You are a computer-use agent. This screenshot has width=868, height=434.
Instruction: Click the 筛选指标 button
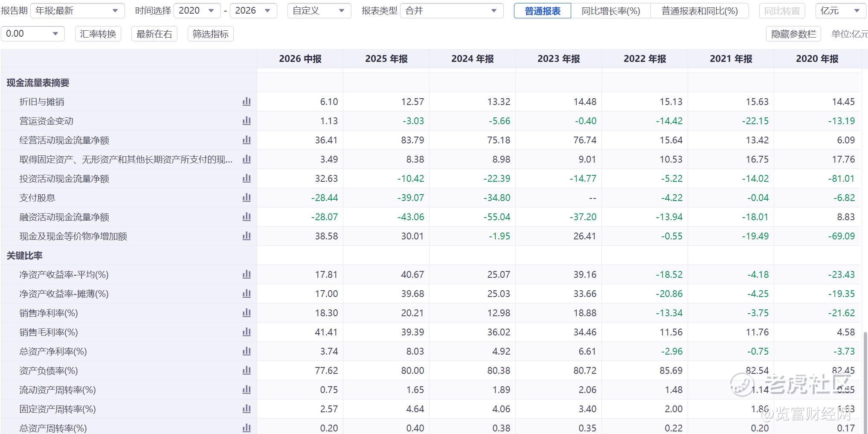tap(211, 34)
